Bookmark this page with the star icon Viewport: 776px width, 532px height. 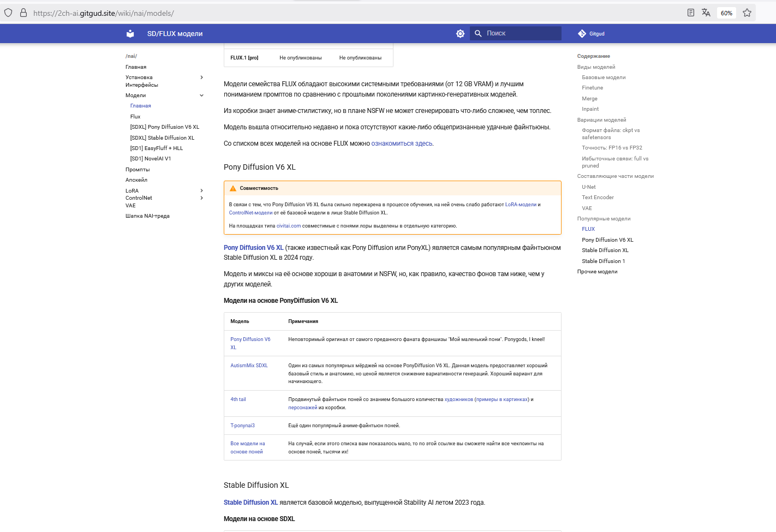point(747,13)
